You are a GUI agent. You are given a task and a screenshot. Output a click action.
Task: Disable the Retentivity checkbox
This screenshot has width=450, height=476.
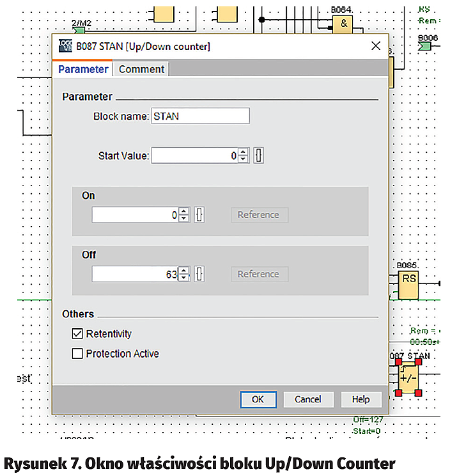coord(78,334)
